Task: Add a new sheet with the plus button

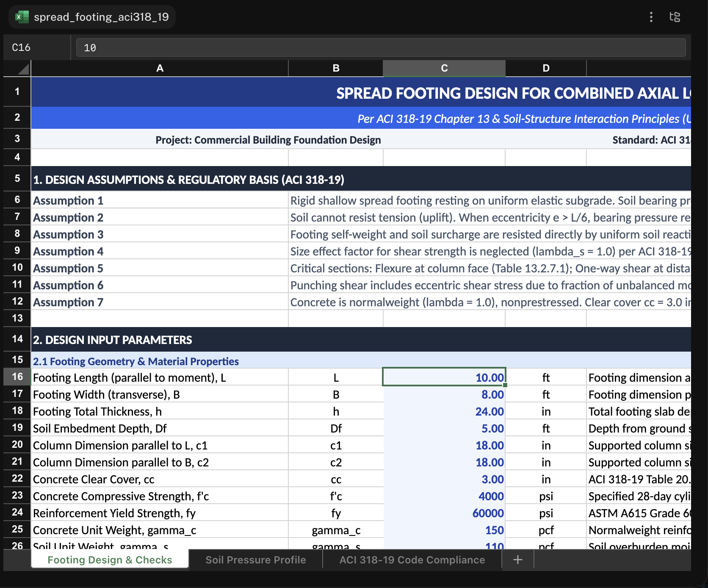Action: [x=517, y=560]
